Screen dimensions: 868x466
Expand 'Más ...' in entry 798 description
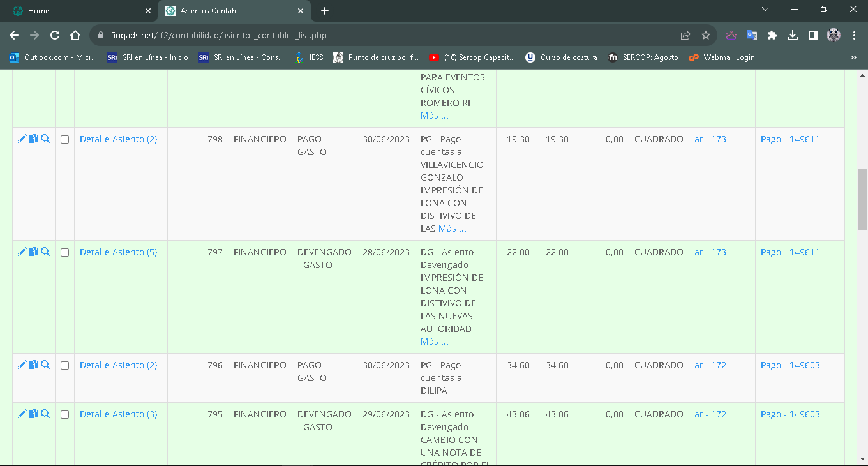452,229
